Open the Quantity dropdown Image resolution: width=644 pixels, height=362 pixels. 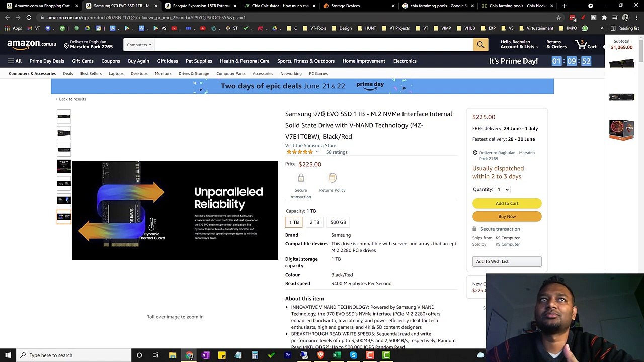[503, 190]
